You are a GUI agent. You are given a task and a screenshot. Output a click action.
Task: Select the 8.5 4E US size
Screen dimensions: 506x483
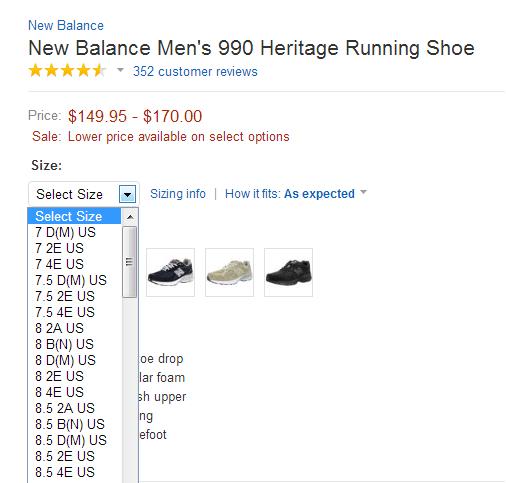[75, 472]
